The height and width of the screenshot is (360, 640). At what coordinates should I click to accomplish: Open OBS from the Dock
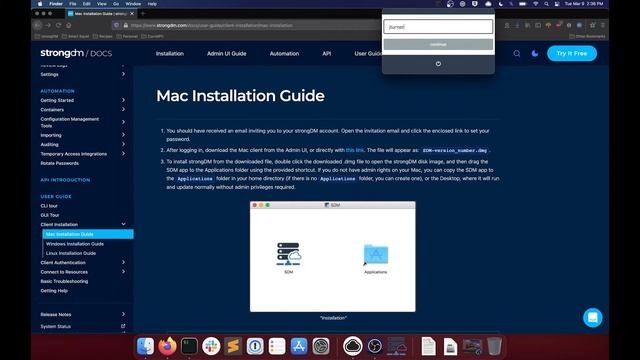374,346
